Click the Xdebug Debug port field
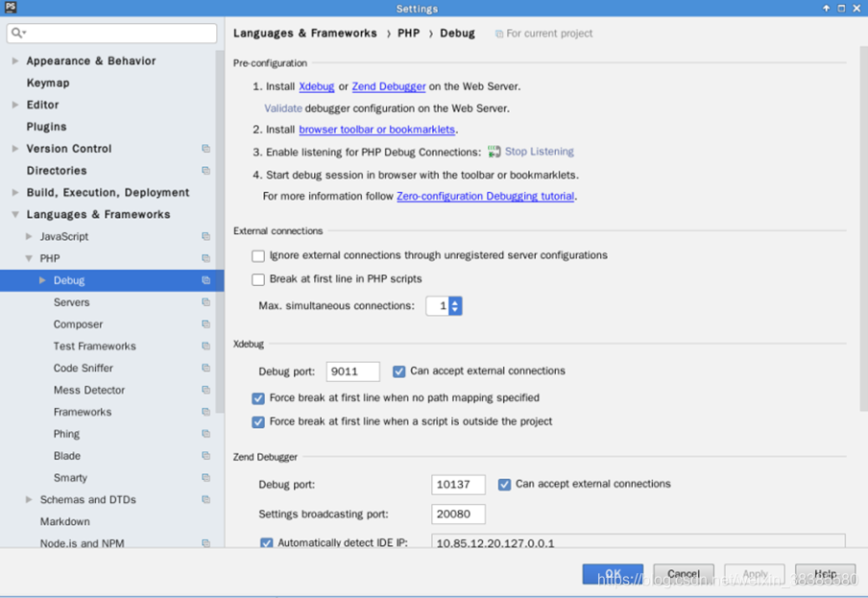 (x=353, y=371)
